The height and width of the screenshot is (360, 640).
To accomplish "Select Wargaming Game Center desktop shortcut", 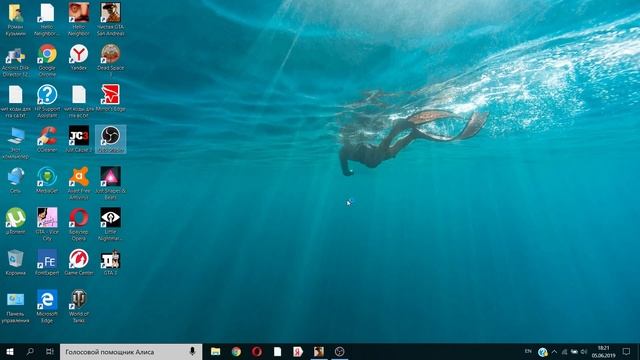I will click(x=79, y=262).
